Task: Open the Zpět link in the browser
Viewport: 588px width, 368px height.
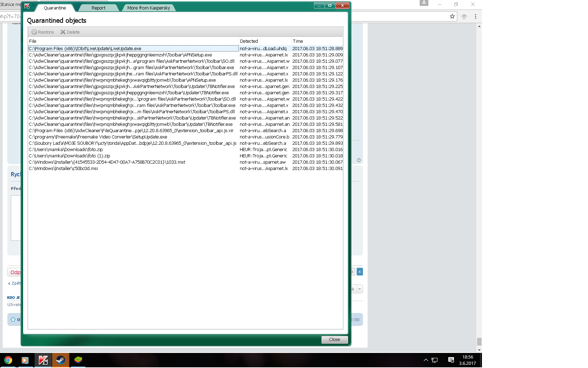Action: point(16,283)
